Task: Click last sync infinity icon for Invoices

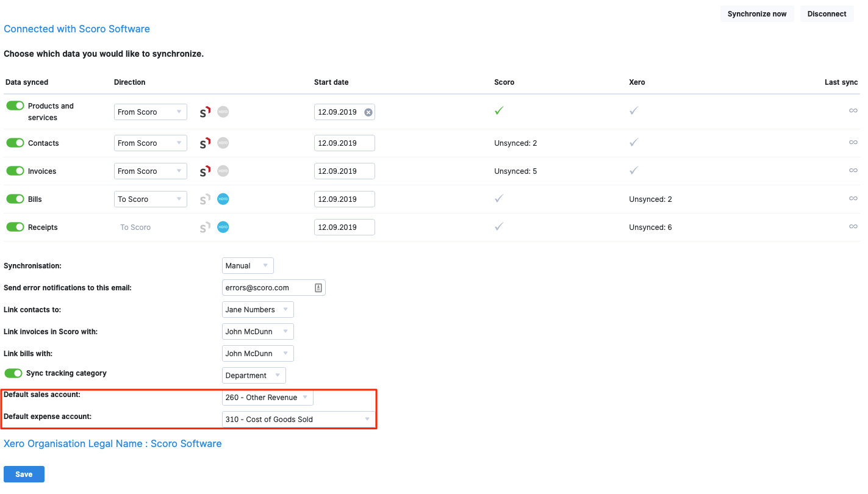Action: [x=853, y=170]
